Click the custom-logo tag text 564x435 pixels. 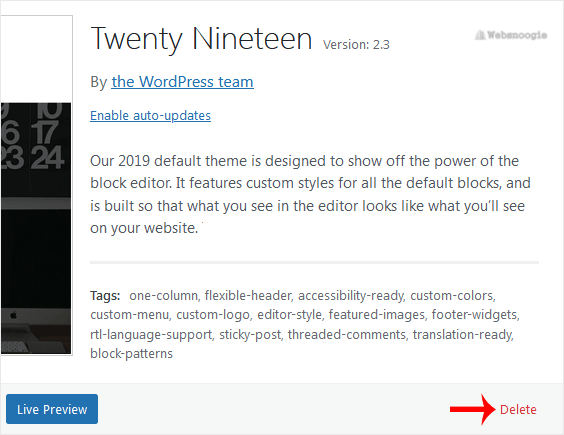coord(214,315)
